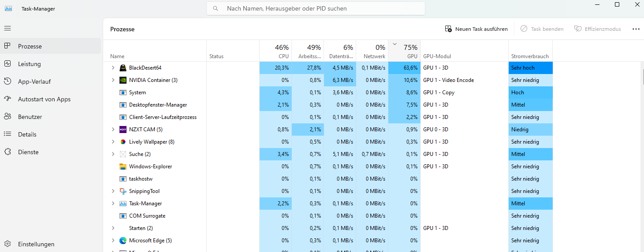This screenshot has height=252, width=644.
Task: Click Neuen Task ausführen button
Action: (476, 29)
